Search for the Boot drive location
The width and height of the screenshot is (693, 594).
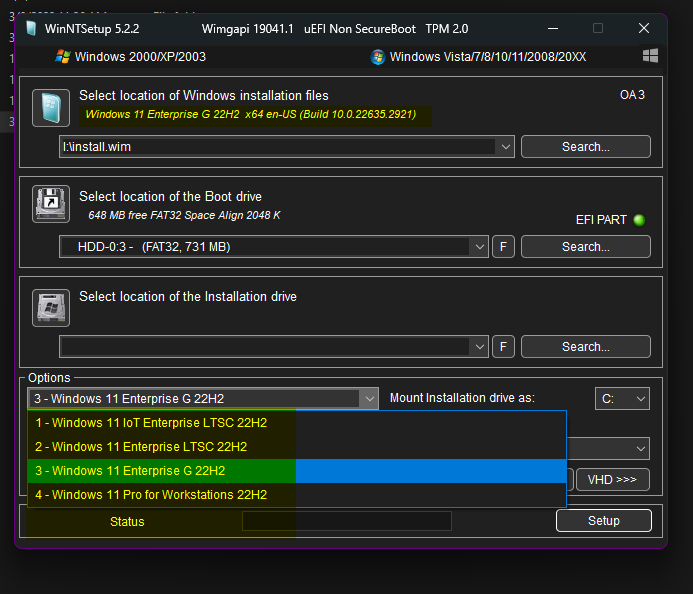click(x=586, y=247)
